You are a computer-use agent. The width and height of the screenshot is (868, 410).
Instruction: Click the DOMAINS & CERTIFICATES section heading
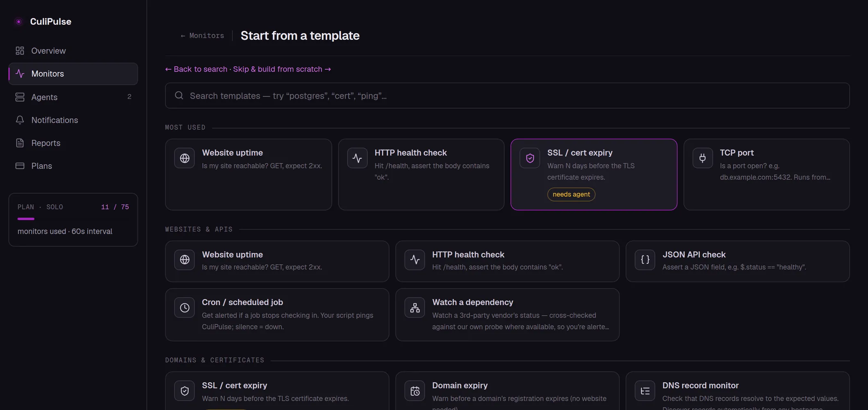tap(215, 360)
